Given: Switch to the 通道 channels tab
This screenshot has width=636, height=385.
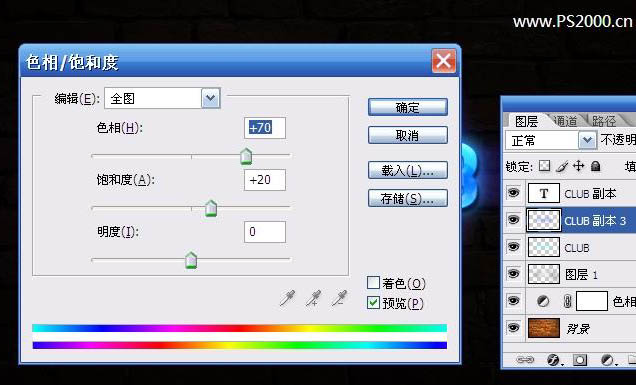Looking at the screenshot, I should click(x=565, y=120).
